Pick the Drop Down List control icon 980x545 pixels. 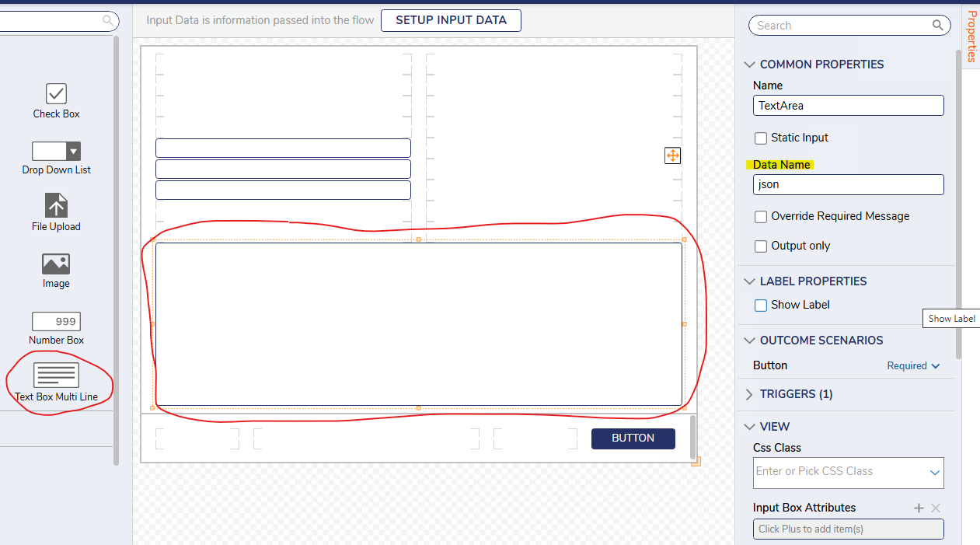(56, 151)
